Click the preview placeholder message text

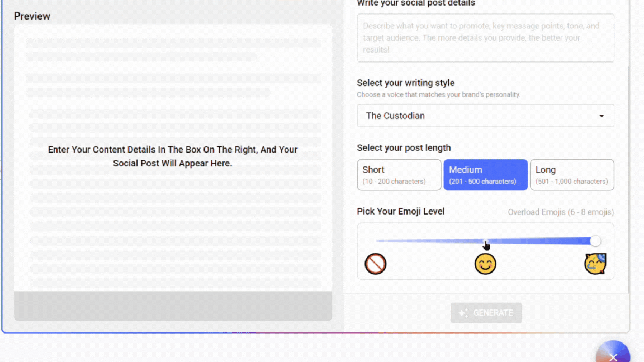[x=173, y=156]
